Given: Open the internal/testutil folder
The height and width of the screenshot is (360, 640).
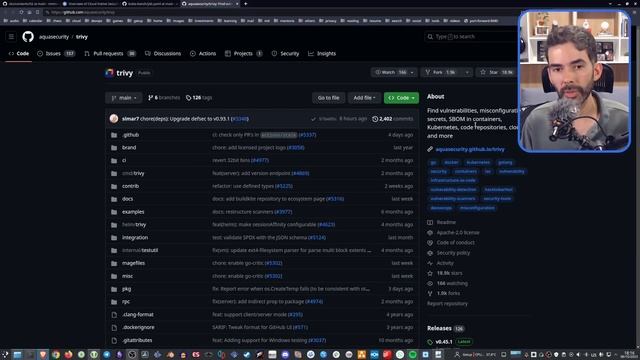Looking at the screenshot, I should [x=140, y=250].
